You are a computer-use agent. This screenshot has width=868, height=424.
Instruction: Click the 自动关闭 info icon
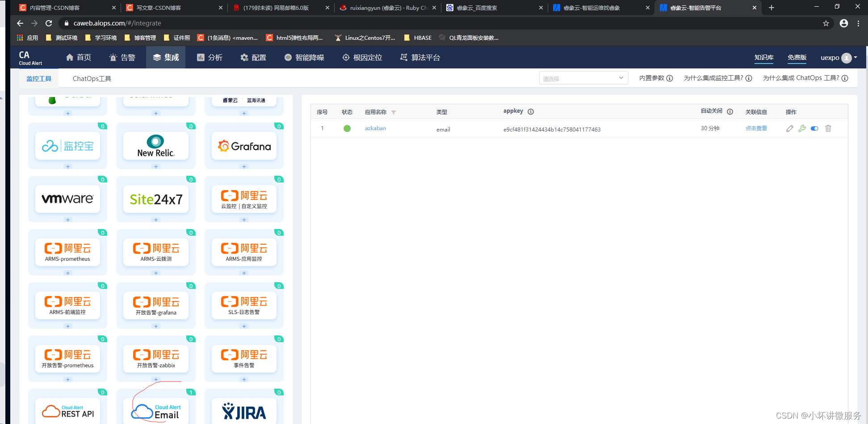(x=730, y=112)
